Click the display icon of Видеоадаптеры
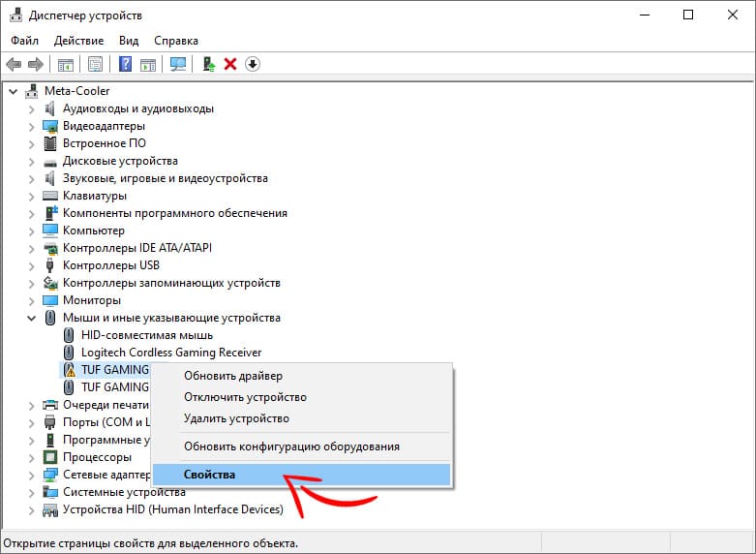The width and height of the screenshot is (756, 554). 50,127
